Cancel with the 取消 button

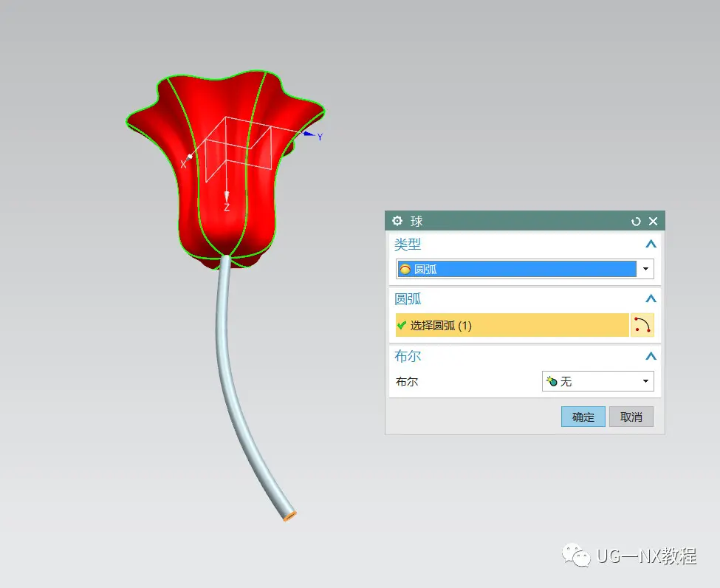[631, 417]
